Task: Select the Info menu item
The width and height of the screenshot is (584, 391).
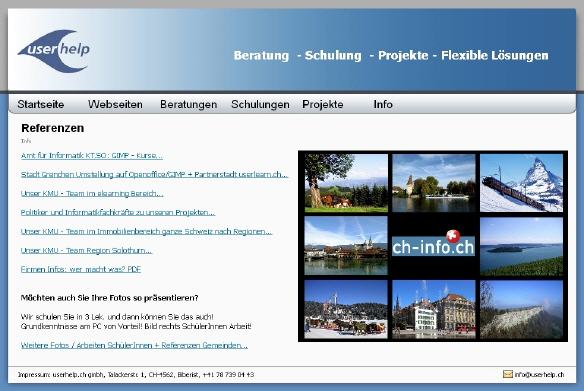Action: coord(383,104)
